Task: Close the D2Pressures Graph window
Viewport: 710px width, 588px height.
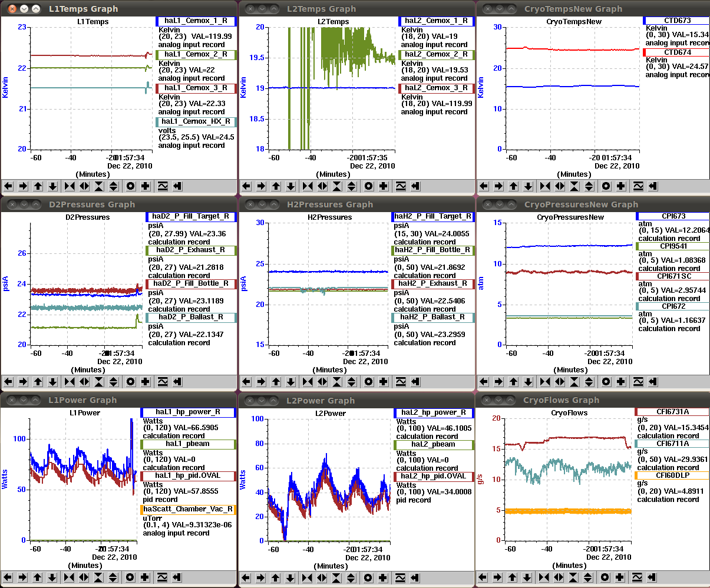Action: 12,204
